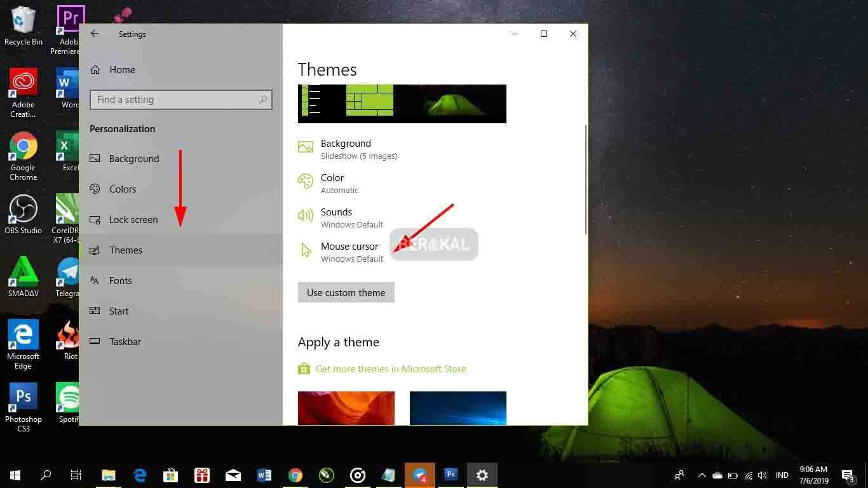Open taskbar Search
868x488 pixels.
coord(46,475)
